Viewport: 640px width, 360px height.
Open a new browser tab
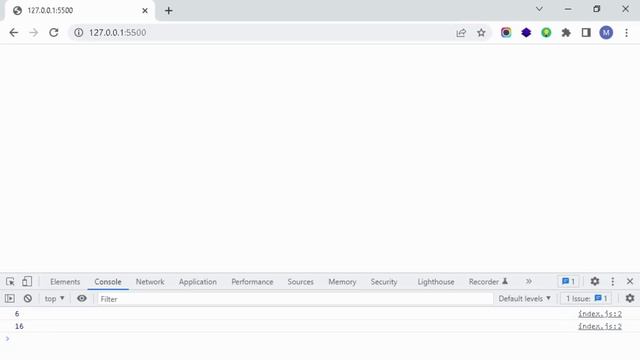point(169,11)
